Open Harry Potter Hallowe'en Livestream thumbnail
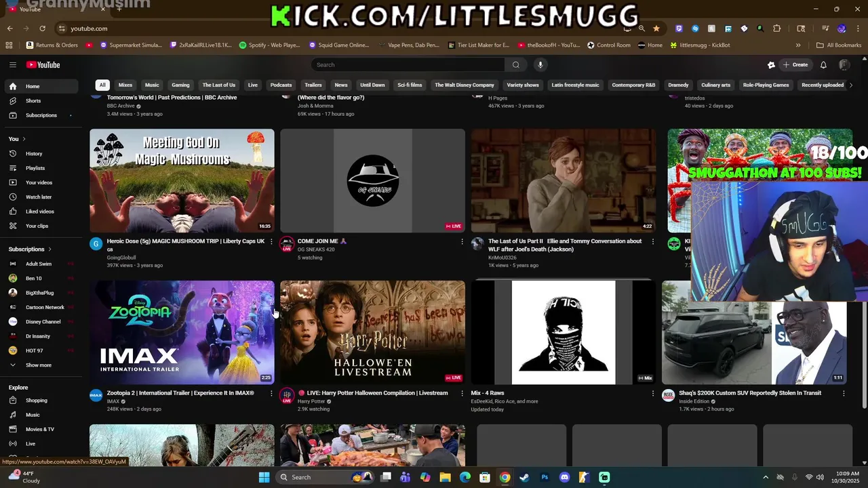868x488 pixels. pos(372,332)
